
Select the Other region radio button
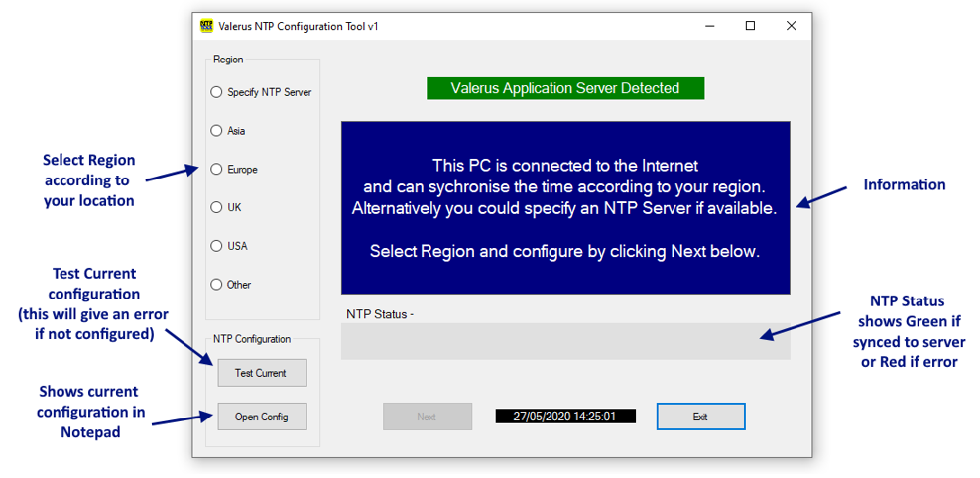217,285
